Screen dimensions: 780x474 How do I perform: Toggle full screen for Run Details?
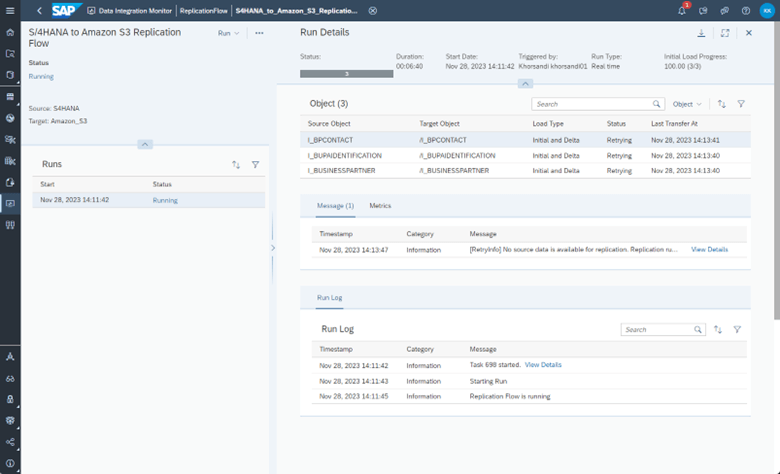point(725,33)
